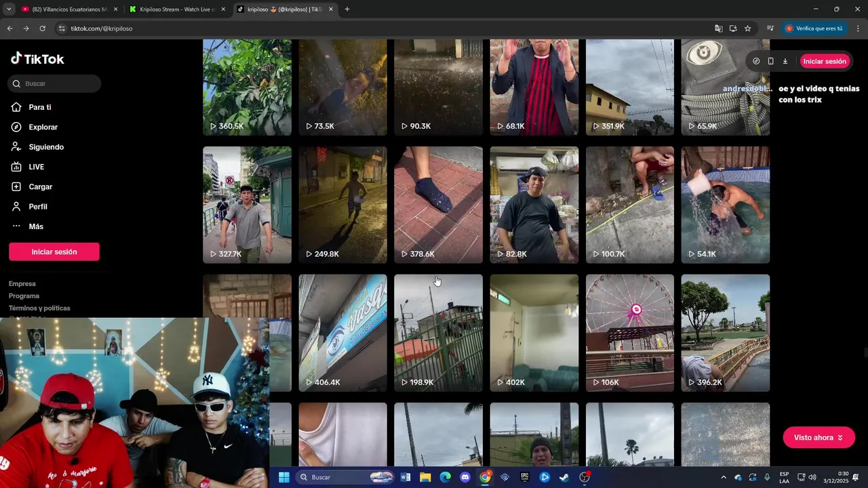
Task: Click microphone icon in system tray
Action: pyautogui.click(x=767, y=477)
